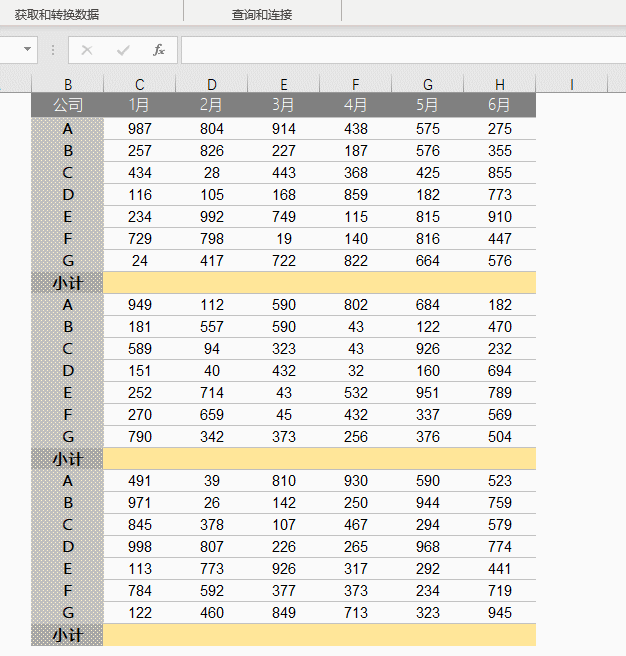
Task: Open the Name Box dropdown arrow
Action: pyautogui.click(x=26, y=50)
